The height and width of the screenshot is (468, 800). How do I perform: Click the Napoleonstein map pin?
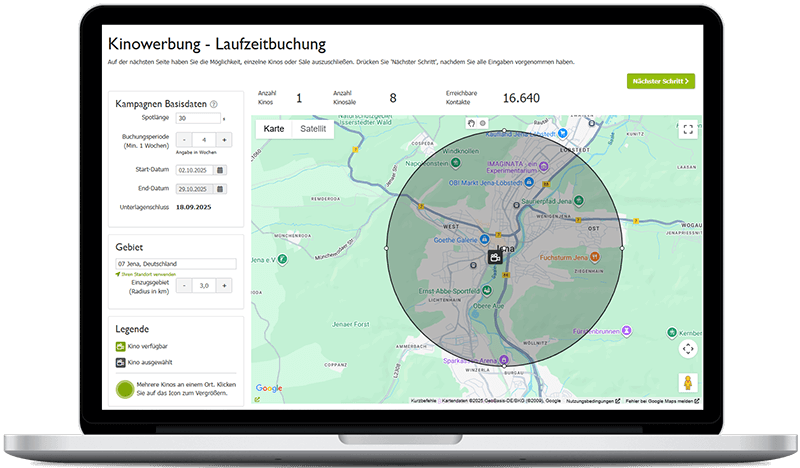tap(456, 163)
